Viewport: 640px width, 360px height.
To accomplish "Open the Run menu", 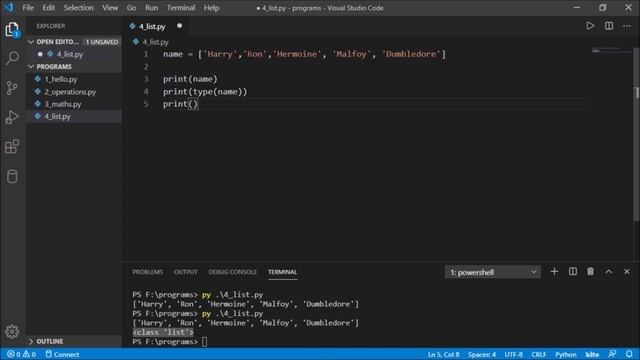I will click(151, 8).
